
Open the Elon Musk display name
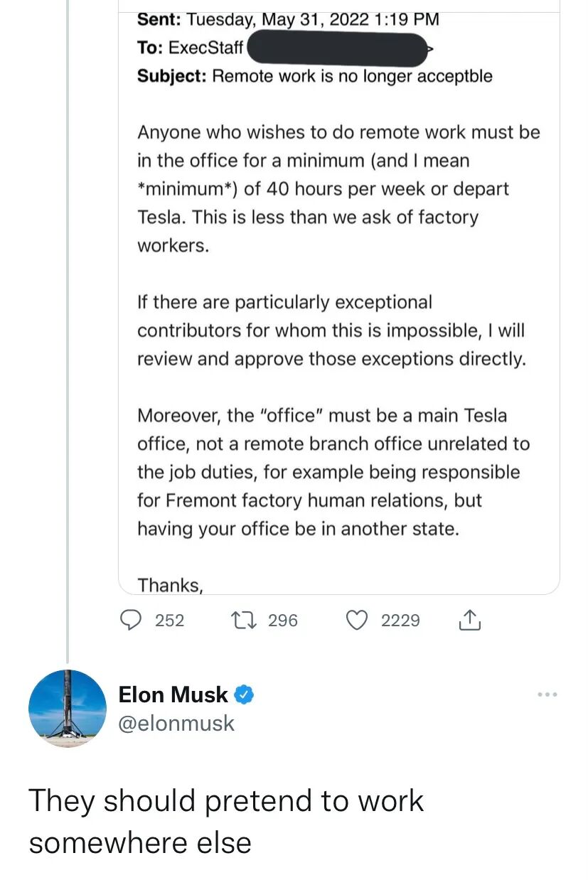click(173, 694)
